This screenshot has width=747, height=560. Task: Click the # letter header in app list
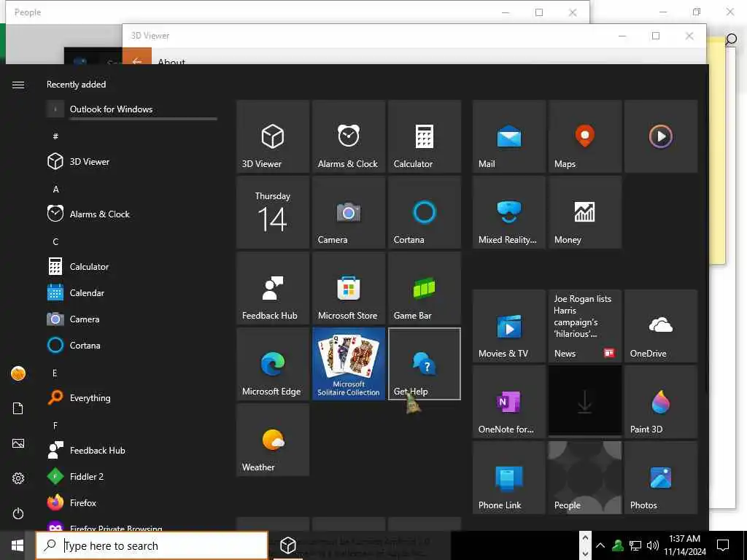pyautogui.click(x=55, y=136)
